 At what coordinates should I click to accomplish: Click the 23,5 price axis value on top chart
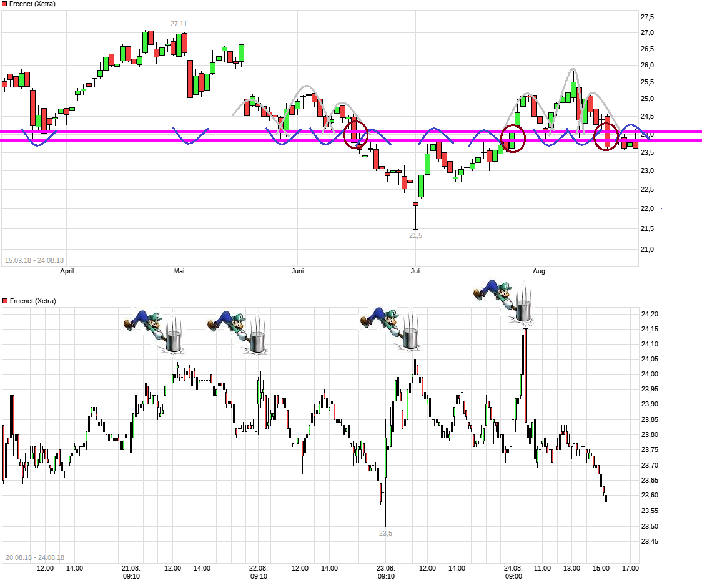648,152
